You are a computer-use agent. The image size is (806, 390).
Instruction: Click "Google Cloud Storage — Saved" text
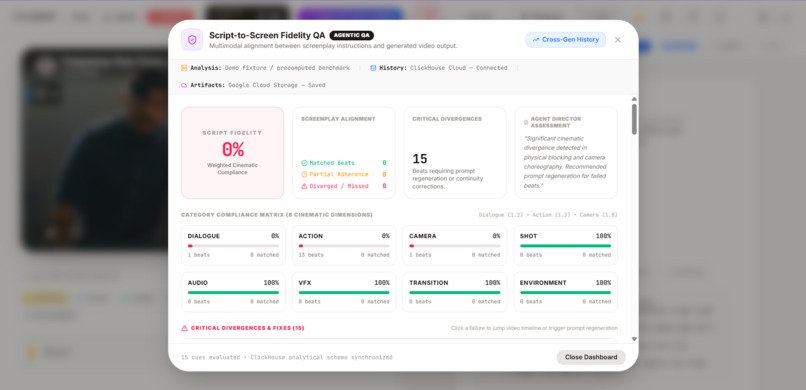point(277,85)
